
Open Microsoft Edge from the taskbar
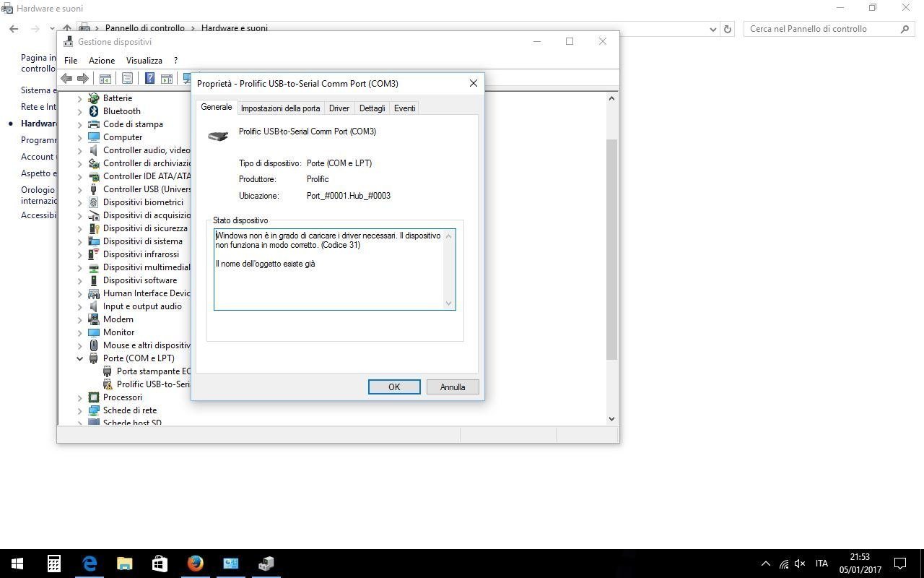point(90,564)
